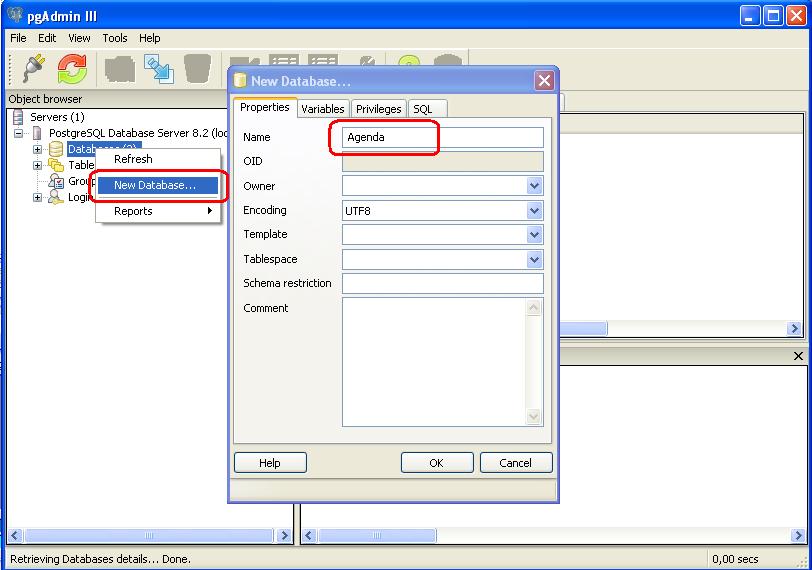Viewport: 812px width, 570px height.
Task: Click the Object browser panel title
Action: 45,99
